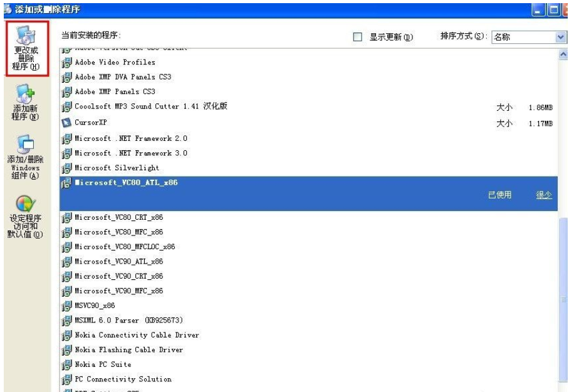
Task: Select the Microsoft_VC80_ATL_x86 entry
Action: pos(125,182)
